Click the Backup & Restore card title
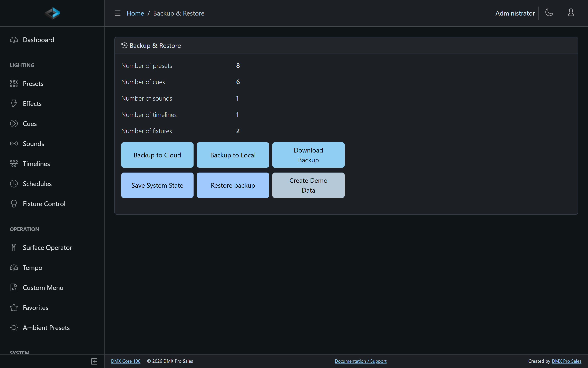The image size is (588, 368). [155, 46]
